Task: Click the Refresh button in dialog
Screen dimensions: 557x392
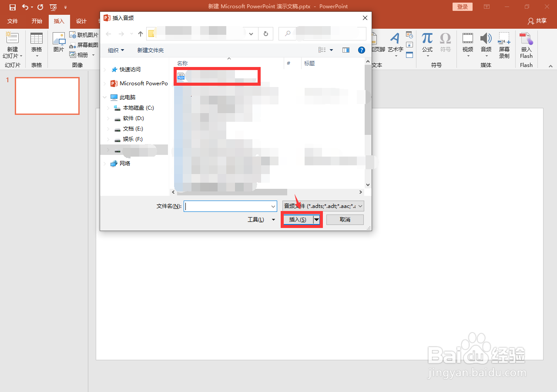Action: (x=265, y=34)
